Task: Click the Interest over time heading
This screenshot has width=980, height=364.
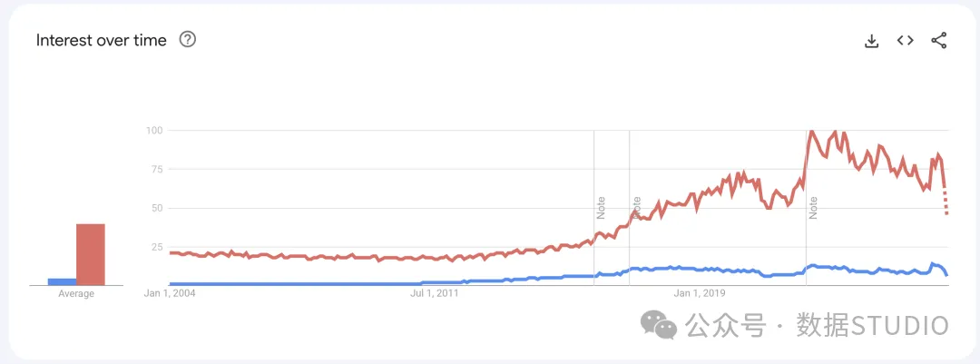Action: coord(102,40)
